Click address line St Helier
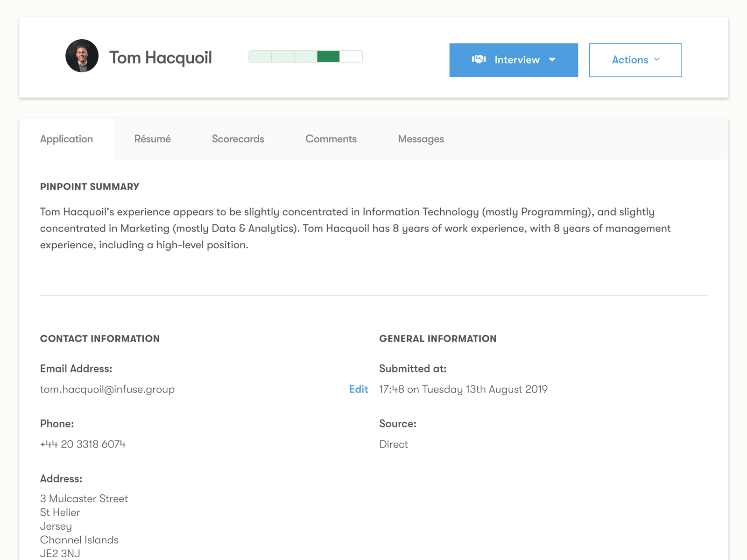 [60, 512]
